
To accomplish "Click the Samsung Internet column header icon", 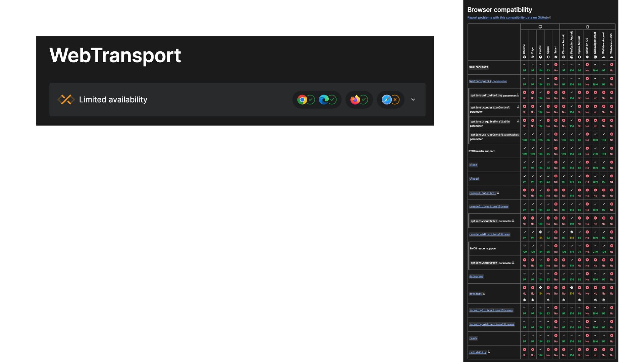I will click(595, 57).
